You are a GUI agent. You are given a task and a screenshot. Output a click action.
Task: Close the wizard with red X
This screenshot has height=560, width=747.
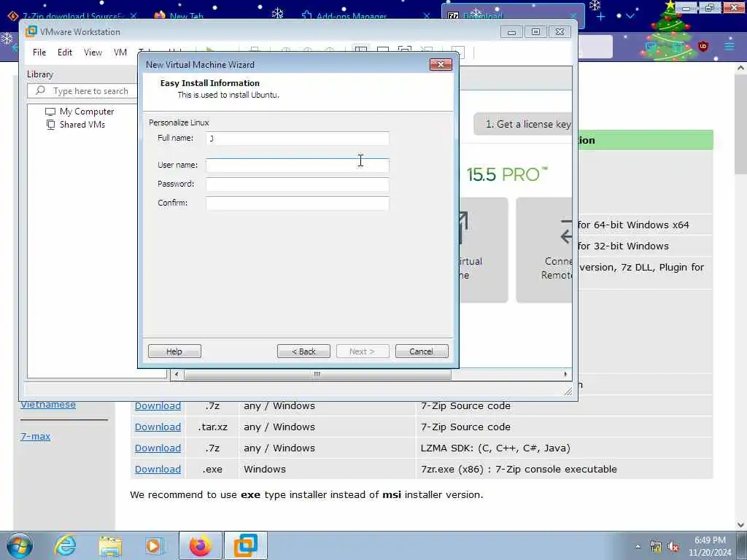pyautogui.click(x=441, y=64)
